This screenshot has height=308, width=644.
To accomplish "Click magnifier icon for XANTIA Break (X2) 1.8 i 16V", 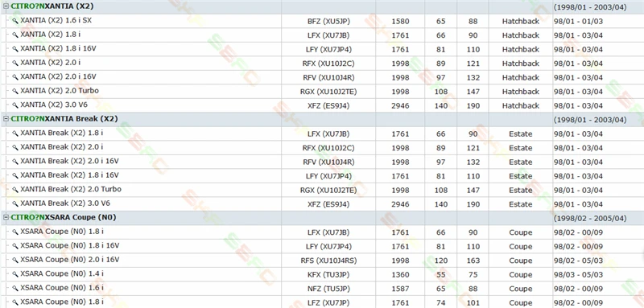I will pyautogui.click(x=15, y=176).
